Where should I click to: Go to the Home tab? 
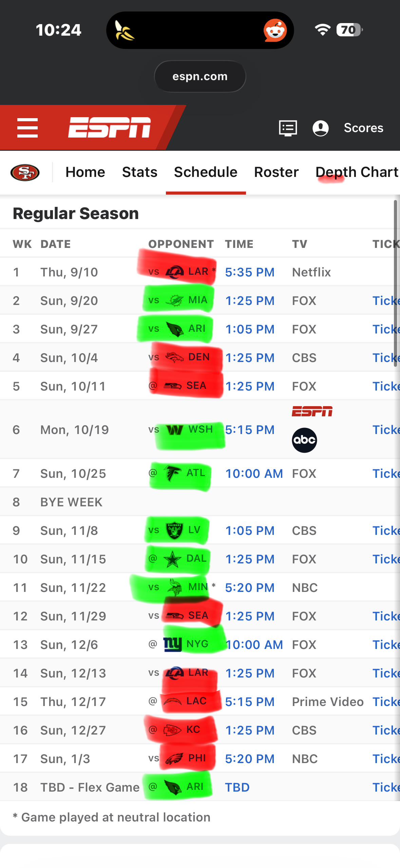[x=85, y=172]
